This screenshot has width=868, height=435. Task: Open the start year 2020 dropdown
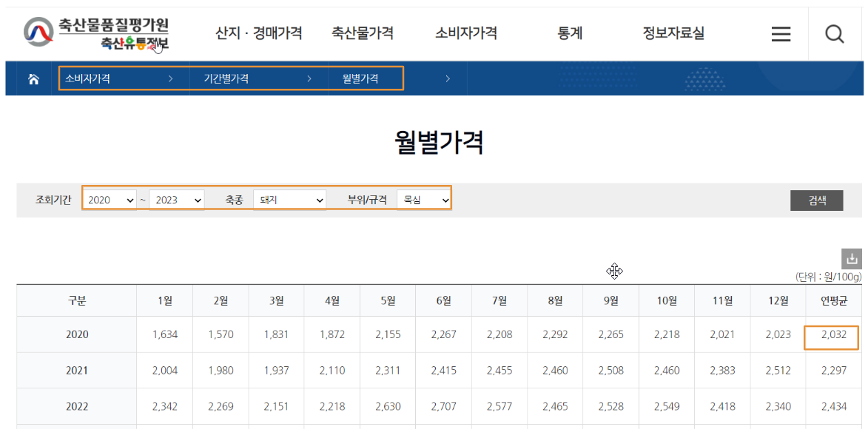click(110, 200)
